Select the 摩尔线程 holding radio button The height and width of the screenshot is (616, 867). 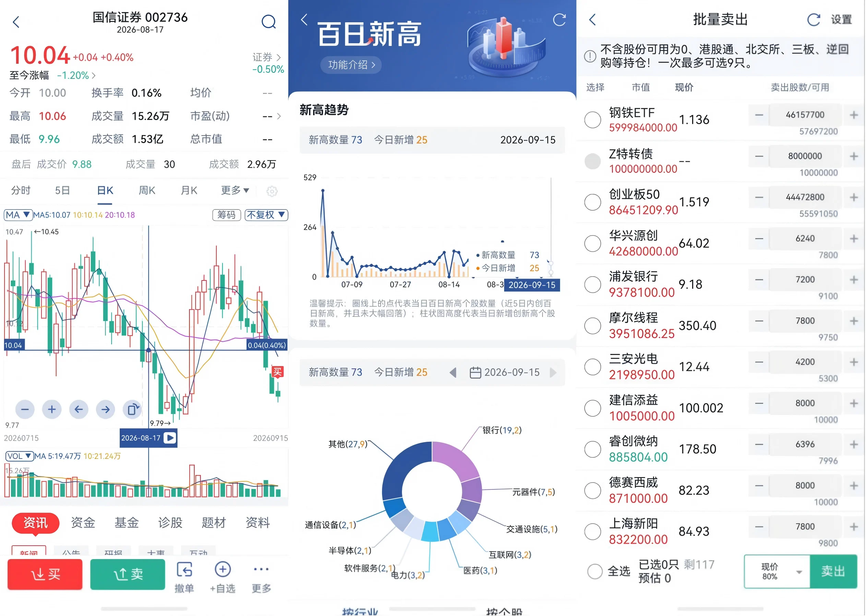point(592,325)
